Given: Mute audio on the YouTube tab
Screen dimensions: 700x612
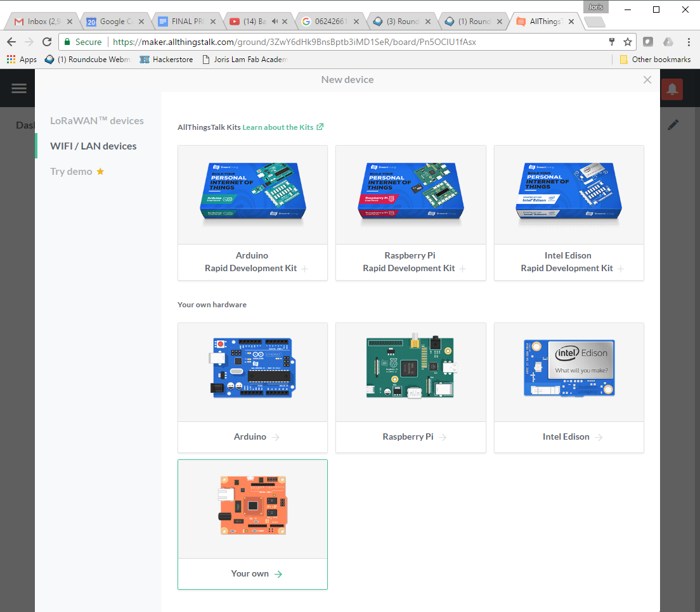Looking at the screenshot, I should 275,22.
